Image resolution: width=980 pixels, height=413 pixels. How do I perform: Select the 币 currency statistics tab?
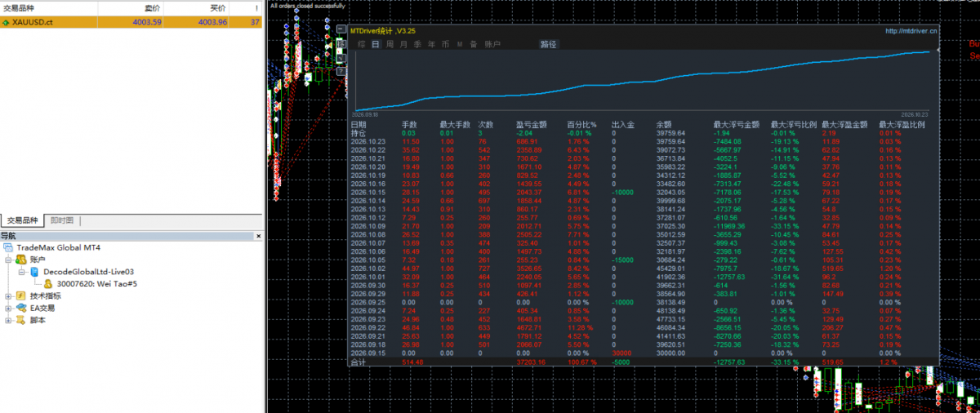pos(445,44)
